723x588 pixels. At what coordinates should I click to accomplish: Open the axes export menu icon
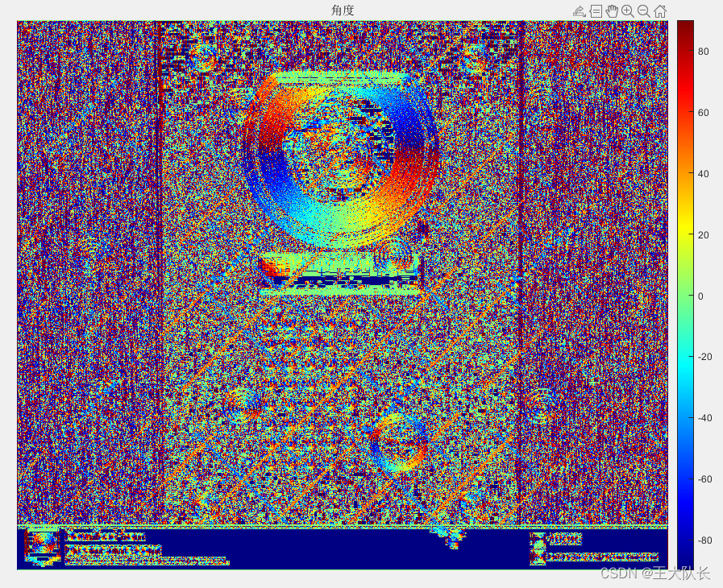point(580,11)
